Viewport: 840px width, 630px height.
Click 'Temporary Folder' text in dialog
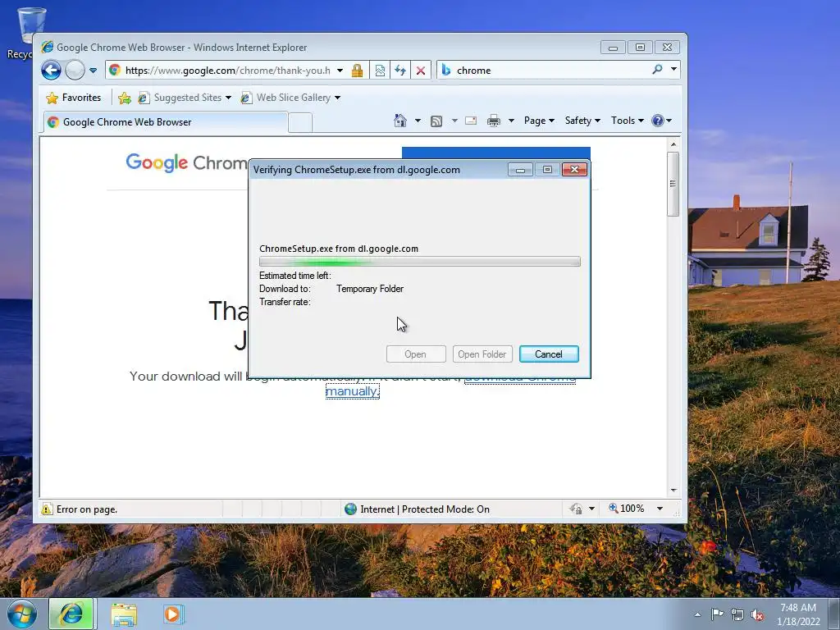[x=370, y=289]
